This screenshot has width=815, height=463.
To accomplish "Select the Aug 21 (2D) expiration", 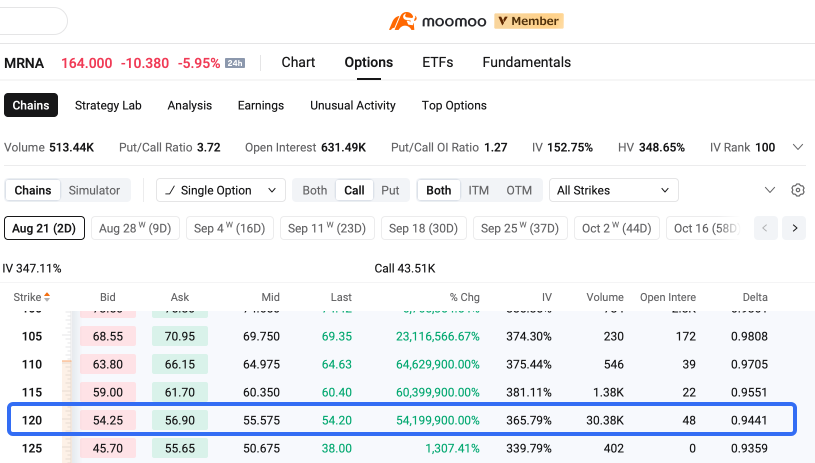I will click(44, 228).
